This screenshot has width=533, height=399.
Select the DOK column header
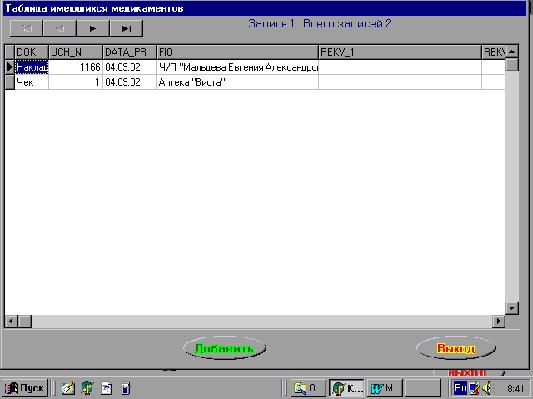click(31, 52)
